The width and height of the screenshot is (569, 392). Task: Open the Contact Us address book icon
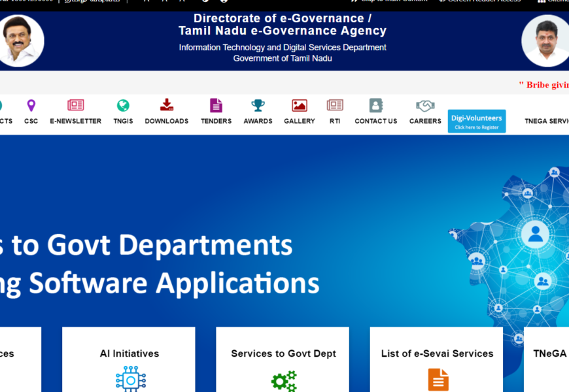click(375, 106)
